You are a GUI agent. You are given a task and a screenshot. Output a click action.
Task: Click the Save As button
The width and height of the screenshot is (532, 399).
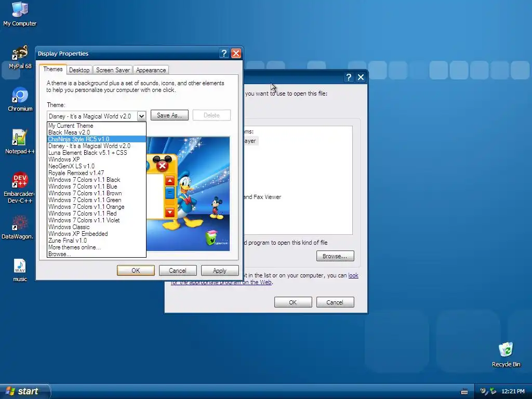click(x=169, y=115)
